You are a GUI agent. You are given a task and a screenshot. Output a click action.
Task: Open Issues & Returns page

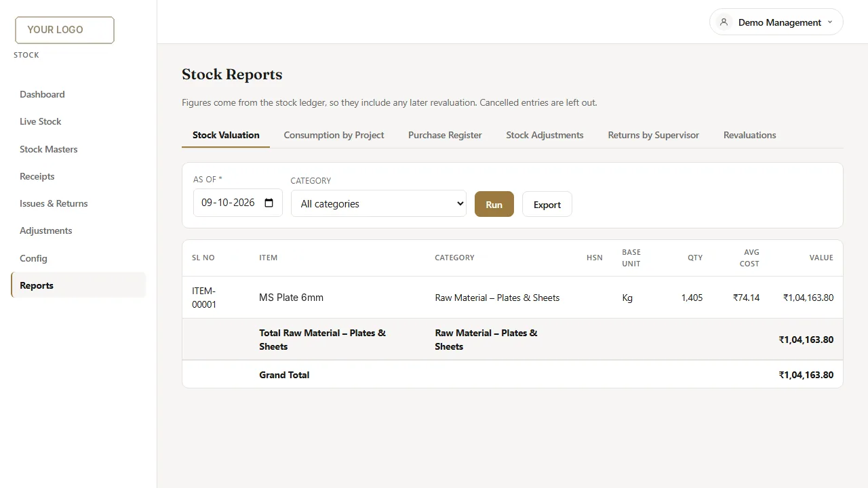pyautogui.click(x=79, y=203)
